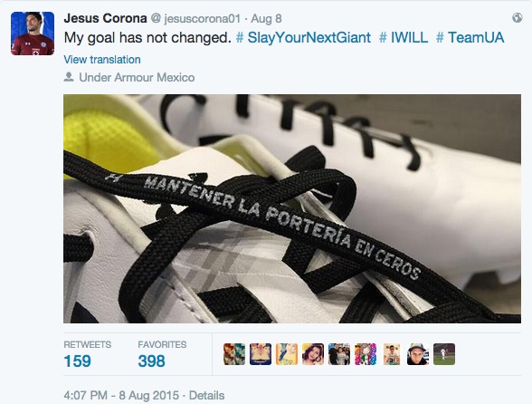Click the first favoriter avatar
The width and height of the screenshot is (532, 404).
tap(234, 354)
